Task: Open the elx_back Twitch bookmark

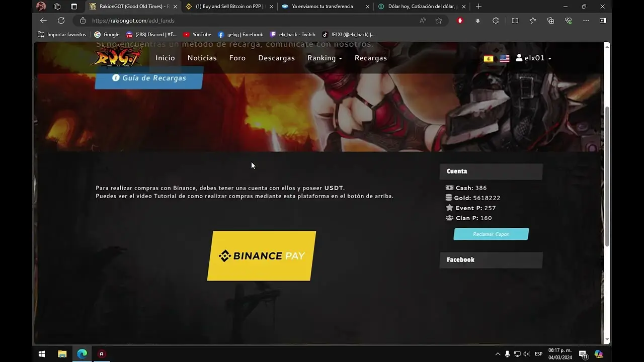Action: pos(292,35)
